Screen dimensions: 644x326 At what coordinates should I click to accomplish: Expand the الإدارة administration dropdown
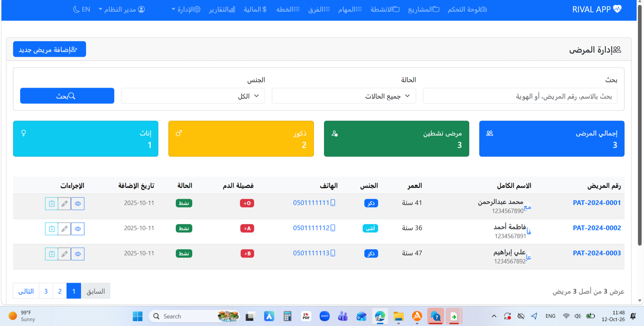pyautogui.click(x=186, y=9)
